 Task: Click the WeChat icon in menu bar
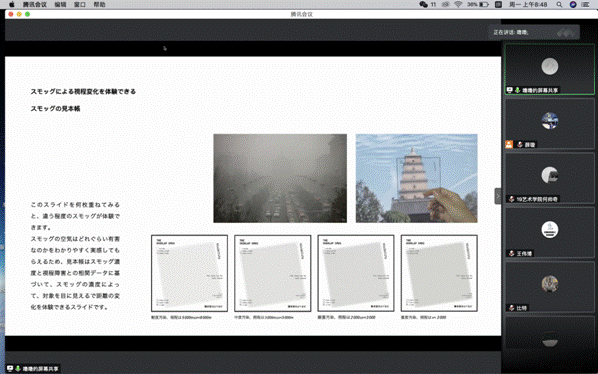click(423, 5)
